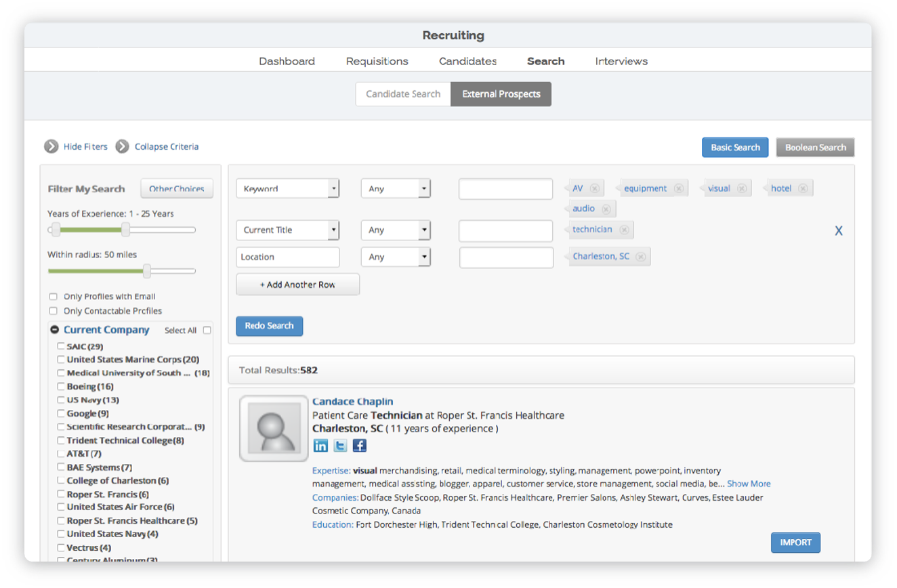The height and width of the screenshot is (588, 897).
Task: Remove the 'technician' title tag
Action: (x=624, y=230)
